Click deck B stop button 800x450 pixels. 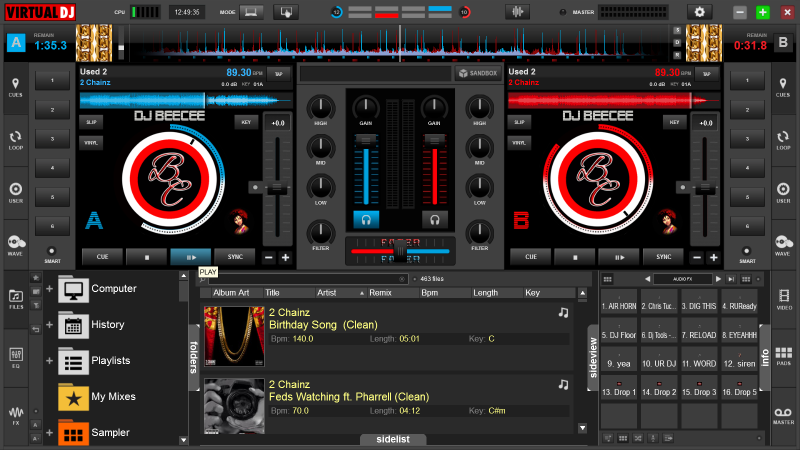coord(575,257)
